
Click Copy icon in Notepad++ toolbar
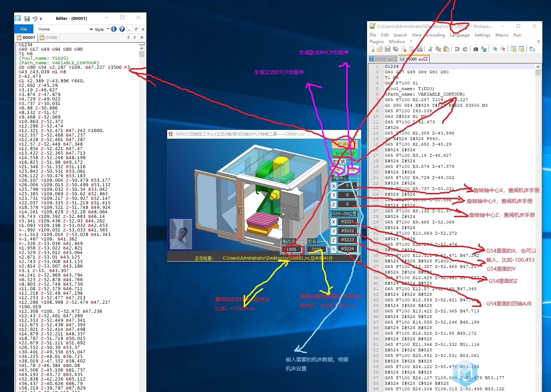[x=438, y=49]
